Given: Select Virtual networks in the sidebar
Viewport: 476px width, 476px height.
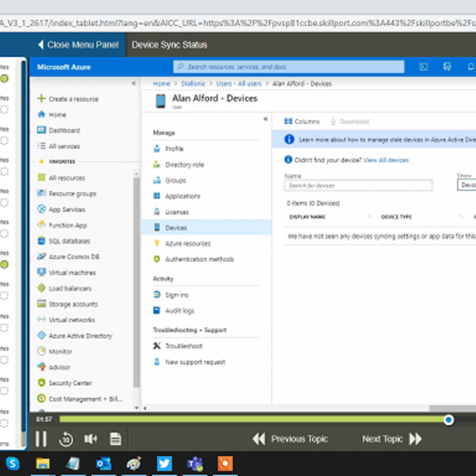Looking at the screenshot, I should 66,320.
